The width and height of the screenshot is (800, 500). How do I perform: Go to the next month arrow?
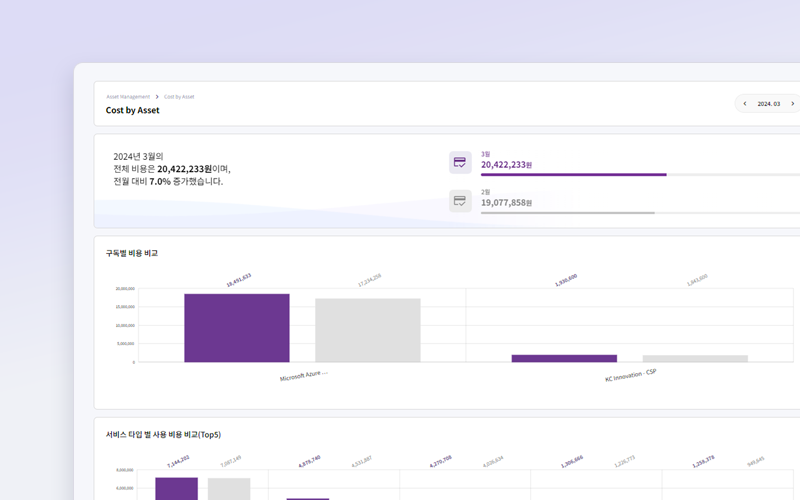(792, 104)
